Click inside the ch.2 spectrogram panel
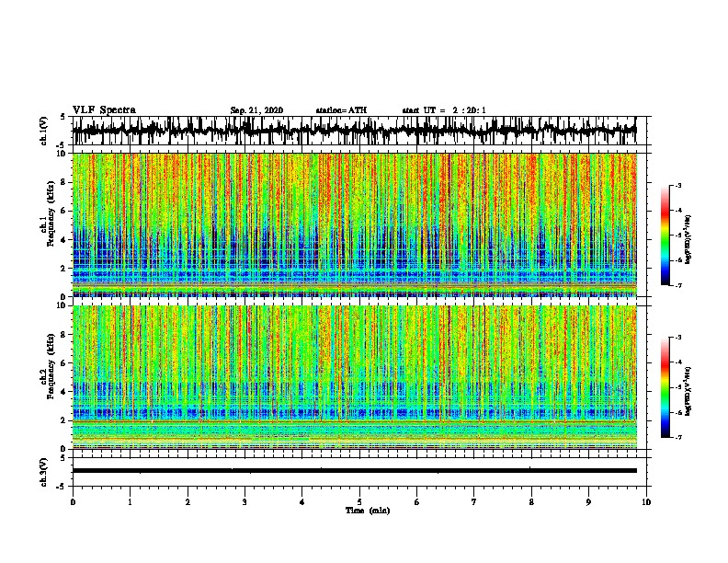The image size is (728, 563). click(x=354, y=377)
